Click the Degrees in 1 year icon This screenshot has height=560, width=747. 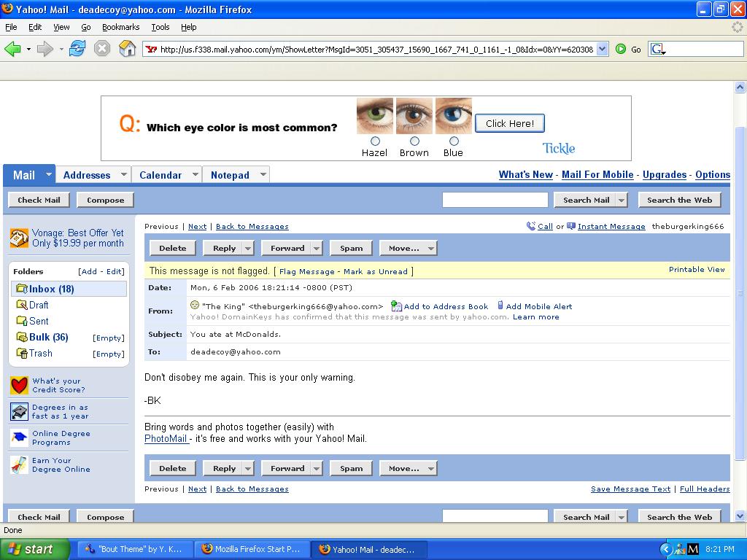19,411
